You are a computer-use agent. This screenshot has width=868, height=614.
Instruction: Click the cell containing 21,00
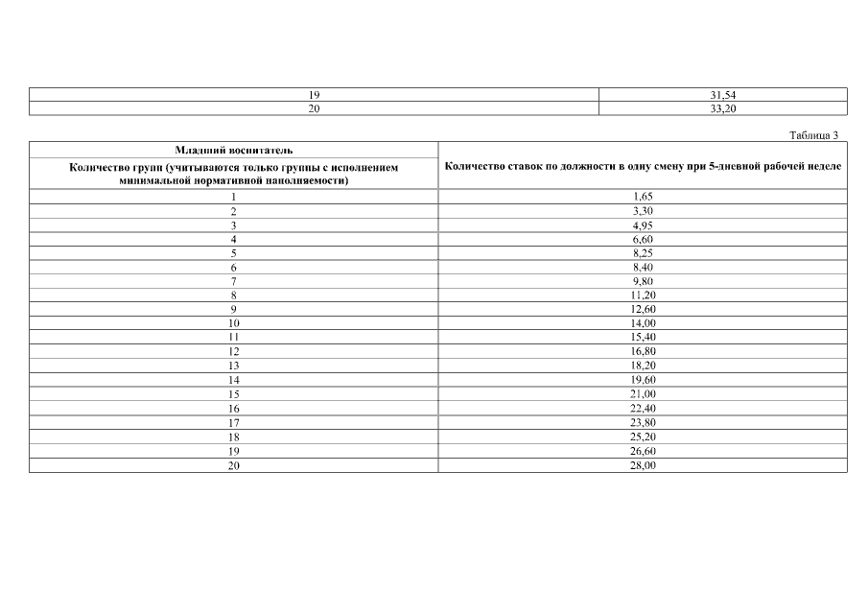click(x=643, y=394)
